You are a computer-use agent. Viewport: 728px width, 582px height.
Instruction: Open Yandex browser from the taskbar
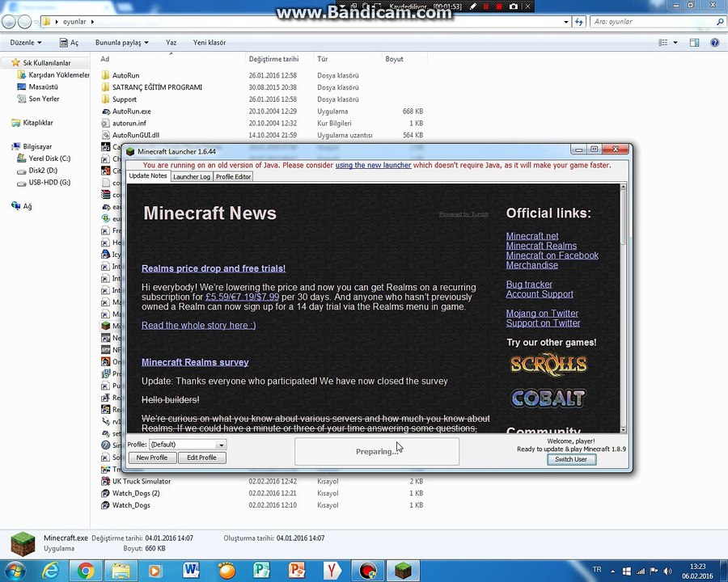click(332, 571)
